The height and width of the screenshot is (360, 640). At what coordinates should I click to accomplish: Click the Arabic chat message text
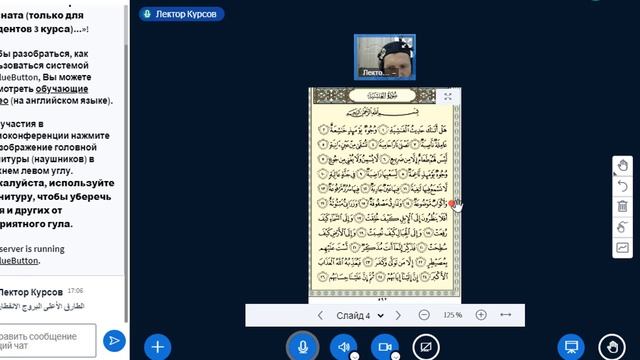point(42,306)
